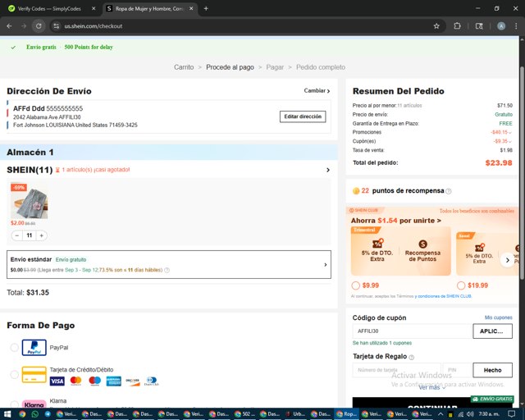Open the browser extensions puzzle icon

(x=457, y=26)
